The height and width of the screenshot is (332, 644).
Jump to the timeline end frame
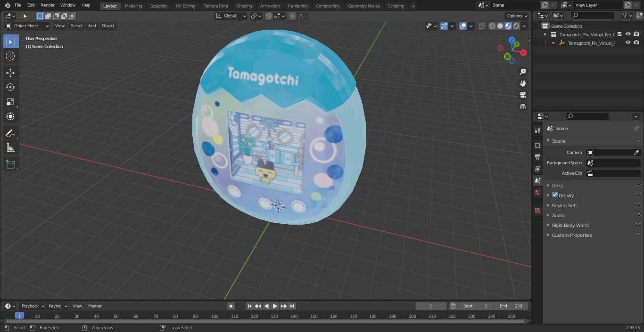coord(292,306)
